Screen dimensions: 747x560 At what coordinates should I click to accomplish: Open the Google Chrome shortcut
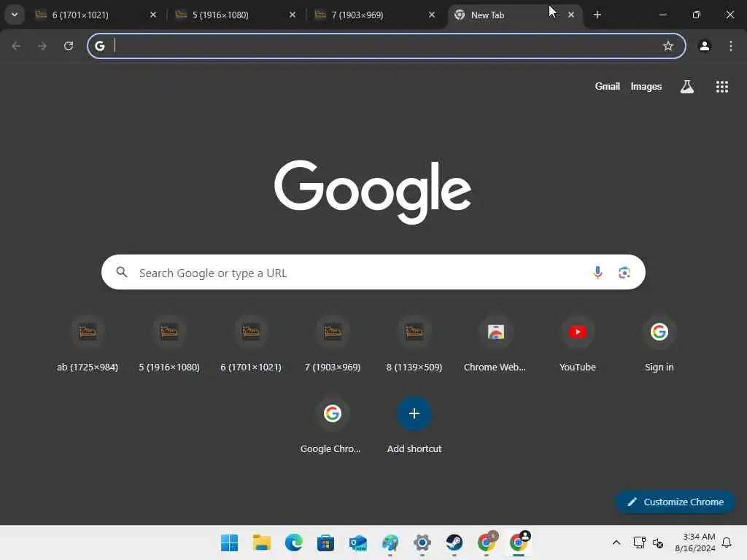pyautogui.click(x=333, y=425)
